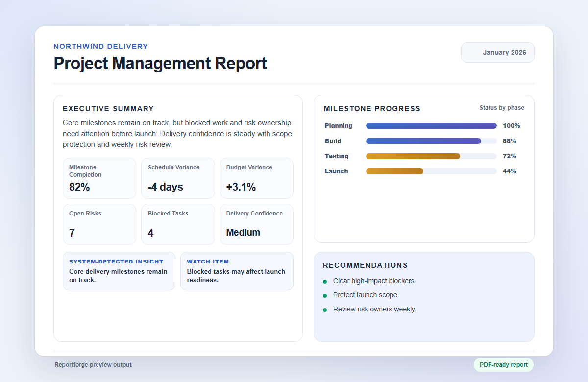
Task: Click the 44% value beside Launch
Action: [510, 171]
